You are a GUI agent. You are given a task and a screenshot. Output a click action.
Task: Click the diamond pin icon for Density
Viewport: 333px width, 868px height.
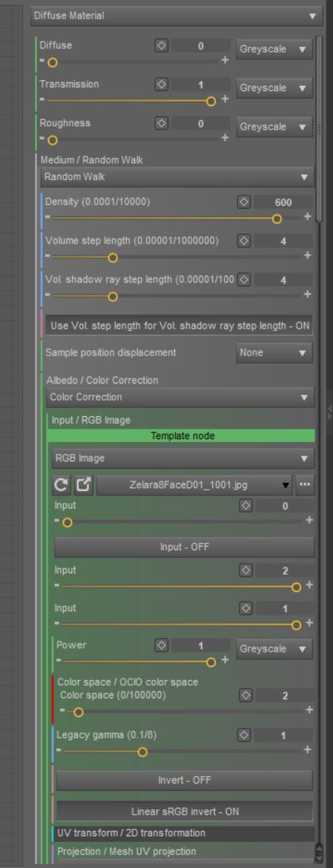tap(243, 203)
